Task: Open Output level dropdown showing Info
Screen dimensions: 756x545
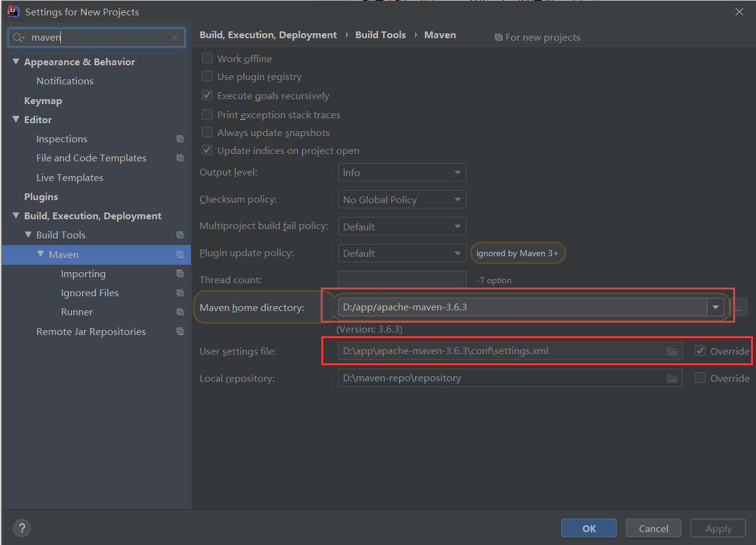Action: coord(402,172)
